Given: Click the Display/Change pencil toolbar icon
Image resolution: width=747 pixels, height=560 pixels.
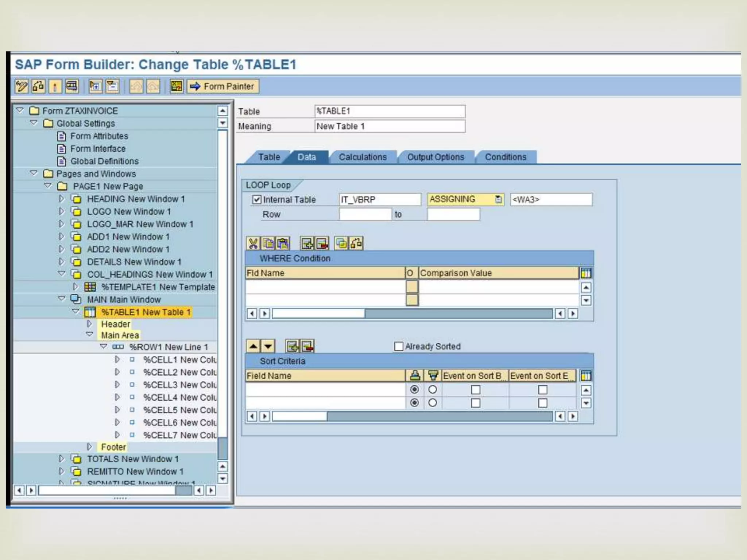Looking at the screenshot, I should coord(21,86).
